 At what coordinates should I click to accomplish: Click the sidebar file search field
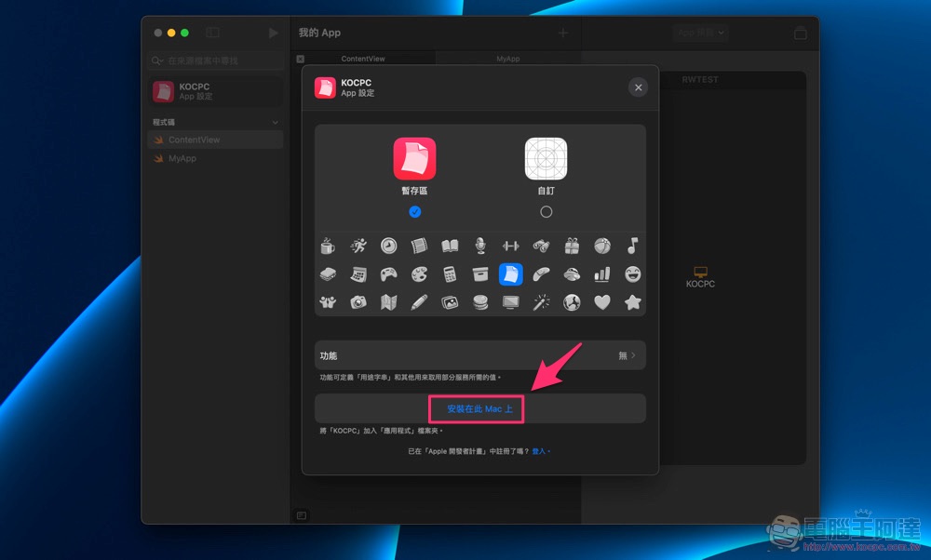pos(216,60)
